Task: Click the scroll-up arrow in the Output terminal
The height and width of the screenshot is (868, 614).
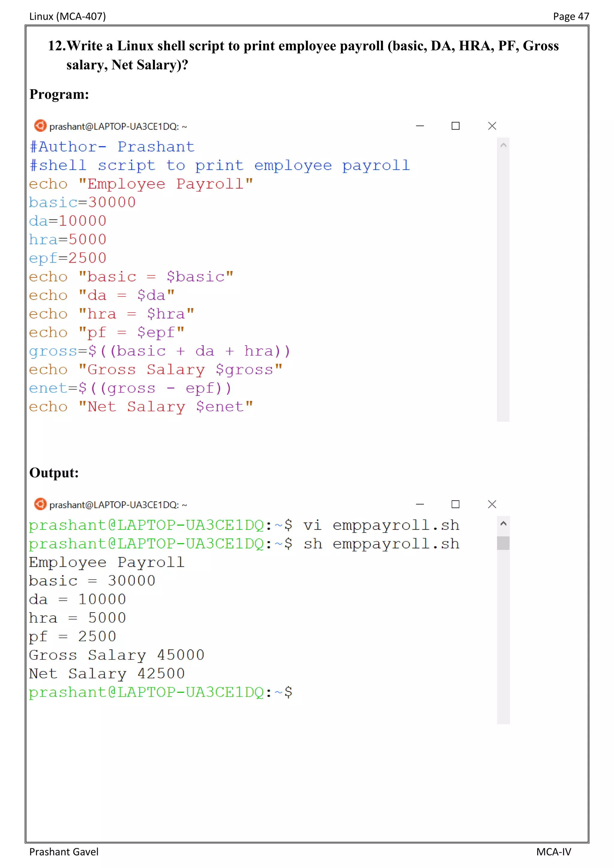Action: coord(503,524)
